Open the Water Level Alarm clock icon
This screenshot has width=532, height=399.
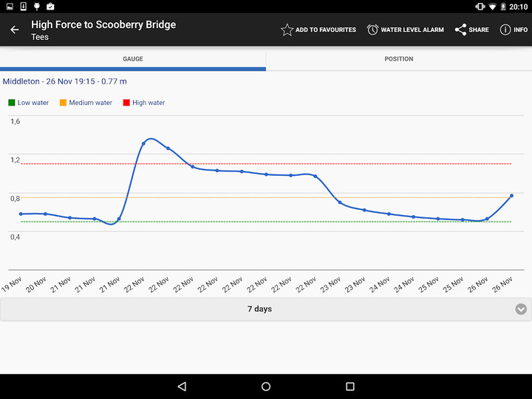click(x=372, y=30)
